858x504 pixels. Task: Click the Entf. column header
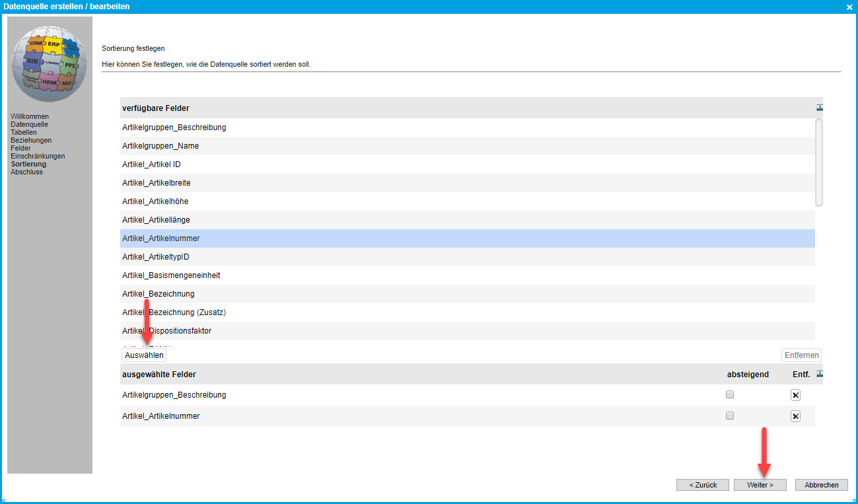pos(801,375)
